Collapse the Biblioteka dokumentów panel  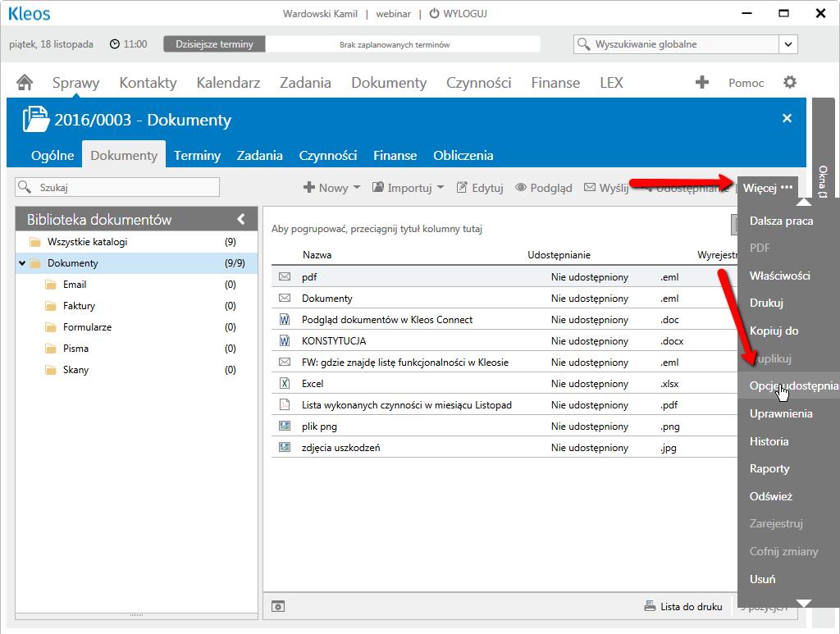point(241,219)
